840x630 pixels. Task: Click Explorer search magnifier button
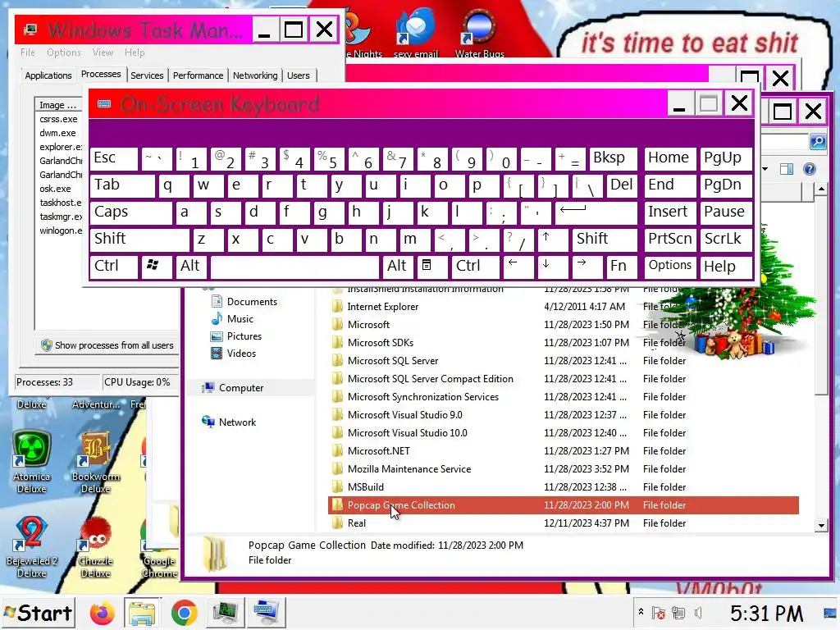point(818,141)
